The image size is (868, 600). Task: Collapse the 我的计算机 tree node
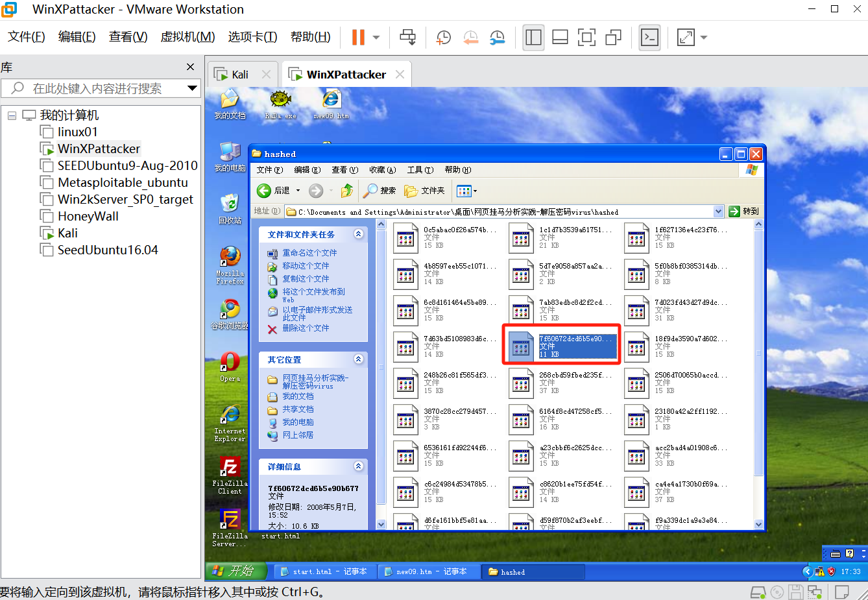click(x=12, y=115)
